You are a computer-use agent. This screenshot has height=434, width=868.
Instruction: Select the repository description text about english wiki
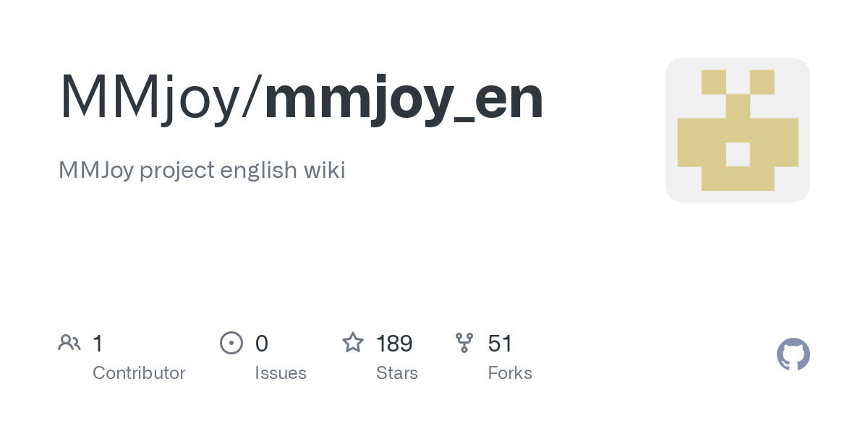tap(202, 171)
